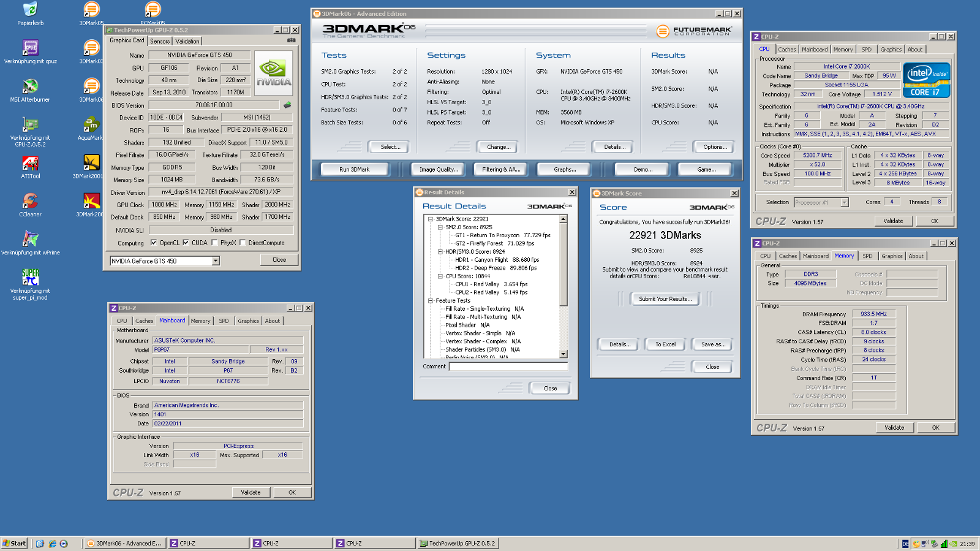Open the Papierkorb recycle bin desktop icon
Screen dimensions: 980x551
[x=30, y=13]
